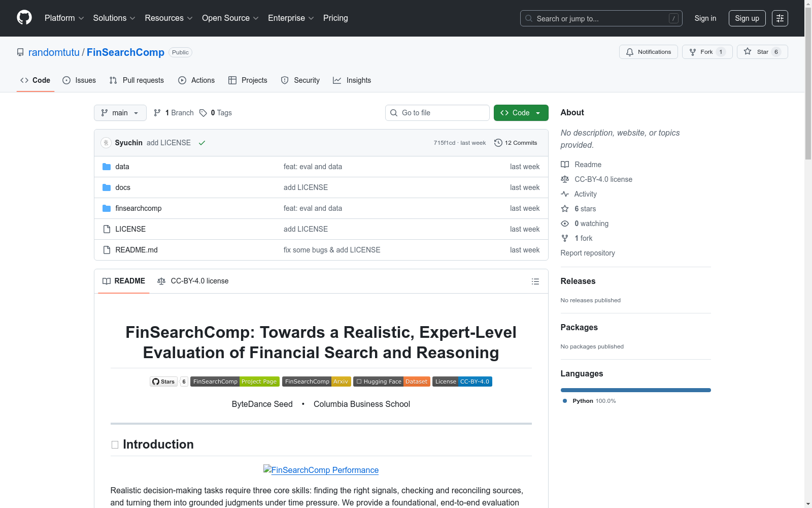Open the FinSearchComp Arxiv badge

317,382
